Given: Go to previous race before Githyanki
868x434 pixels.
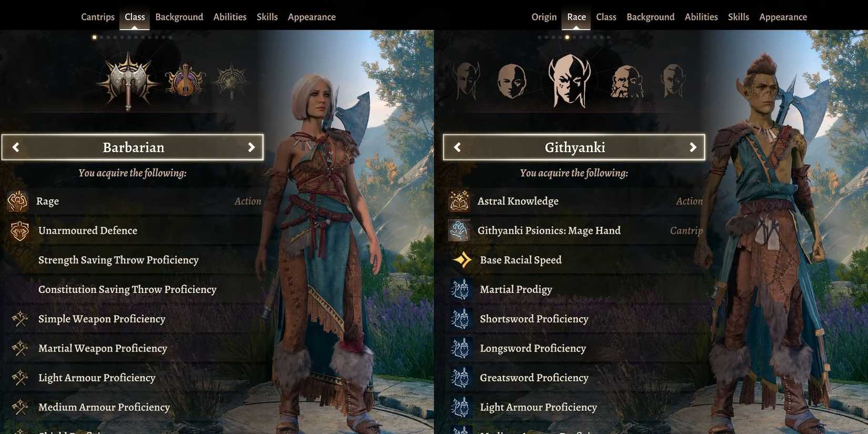Looking at the screenshot, I should 457,147.
